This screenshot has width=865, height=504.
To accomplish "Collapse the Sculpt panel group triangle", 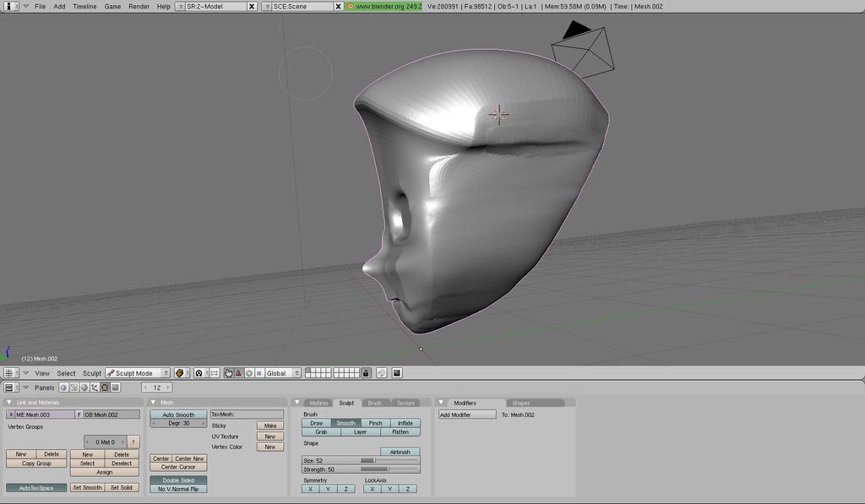I will 296,403.
